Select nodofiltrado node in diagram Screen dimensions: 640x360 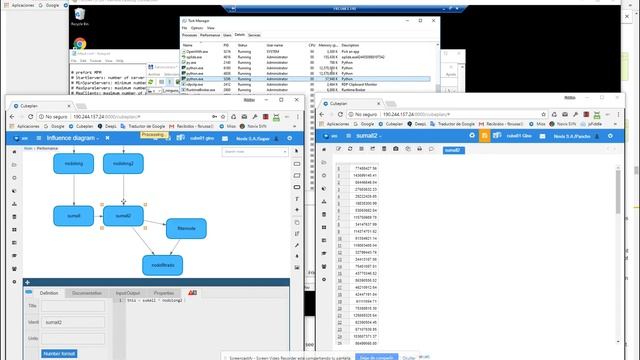[162, 265]
